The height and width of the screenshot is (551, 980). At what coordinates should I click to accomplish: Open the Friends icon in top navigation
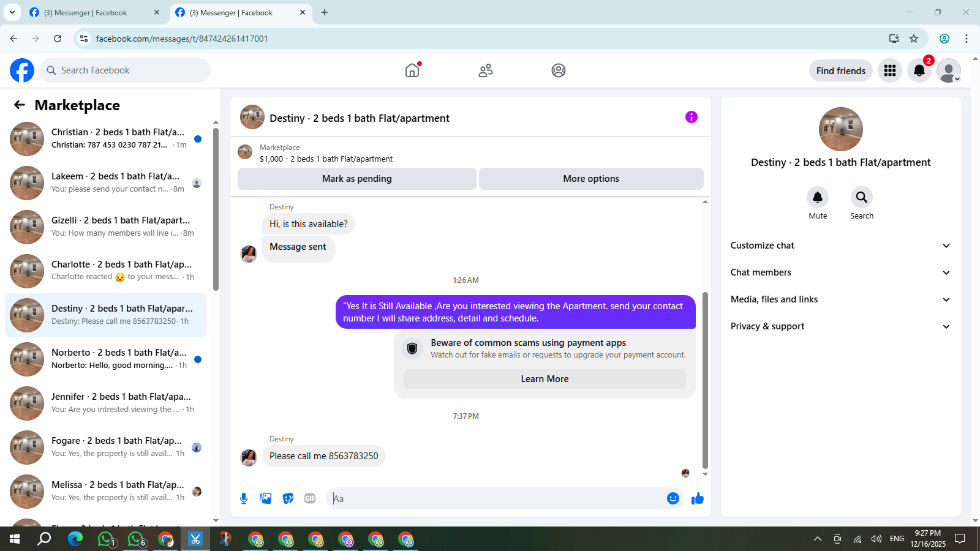pos(486,70)
